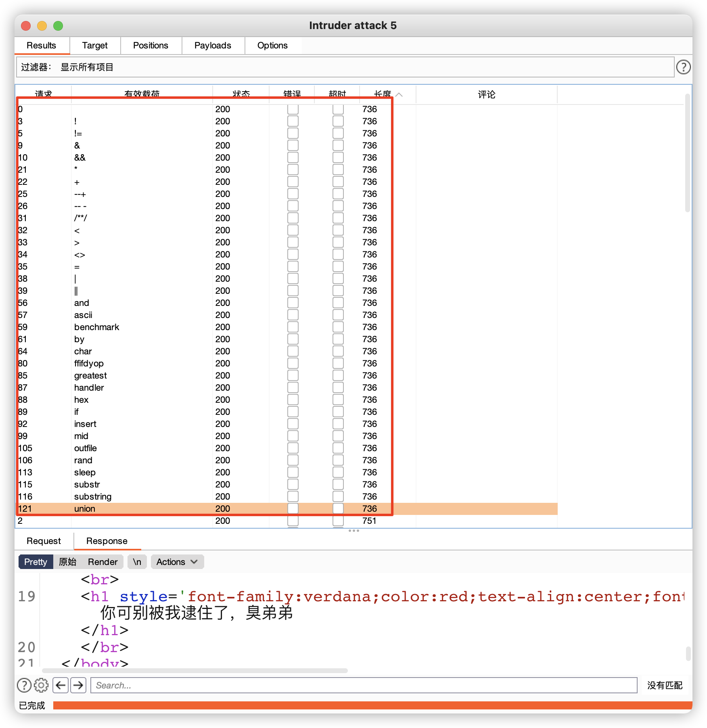Screen dimensions: 707x728
Task: Select the row with payload /**/
Action: (x=287, y=218)
